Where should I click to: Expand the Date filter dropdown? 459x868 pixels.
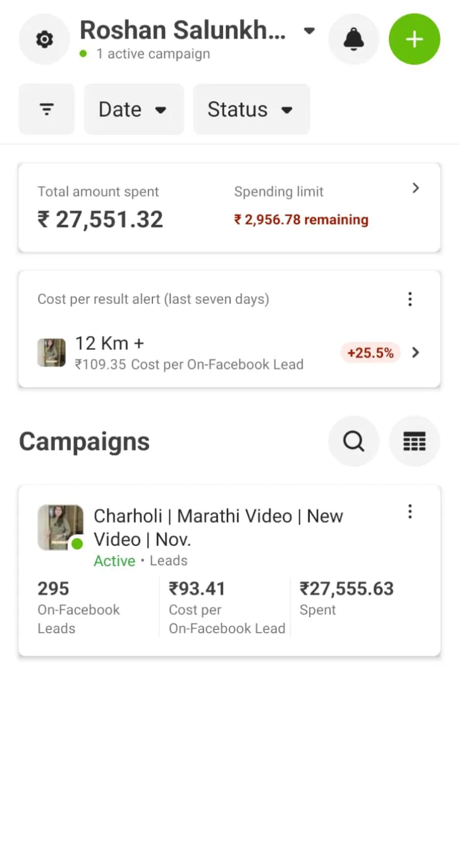point(133,109)
